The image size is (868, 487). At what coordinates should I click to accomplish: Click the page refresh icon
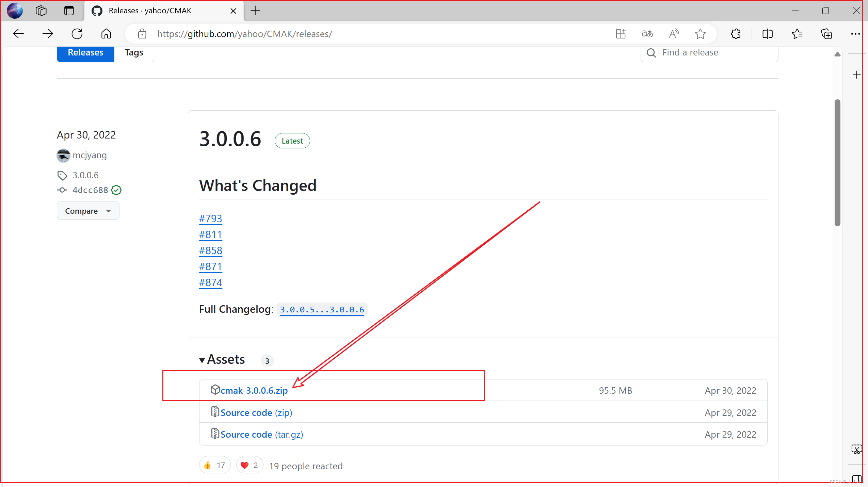point(77,34)
